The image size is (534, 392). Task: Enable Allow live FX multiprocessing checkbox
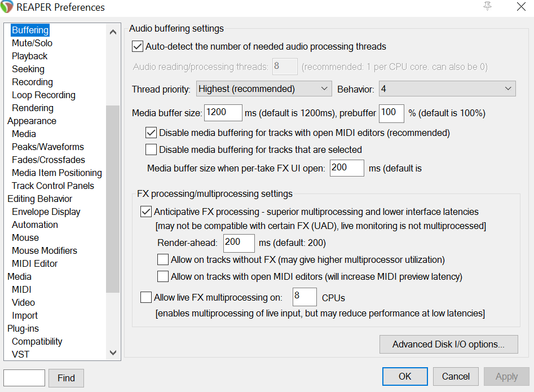tap(145, 297)
